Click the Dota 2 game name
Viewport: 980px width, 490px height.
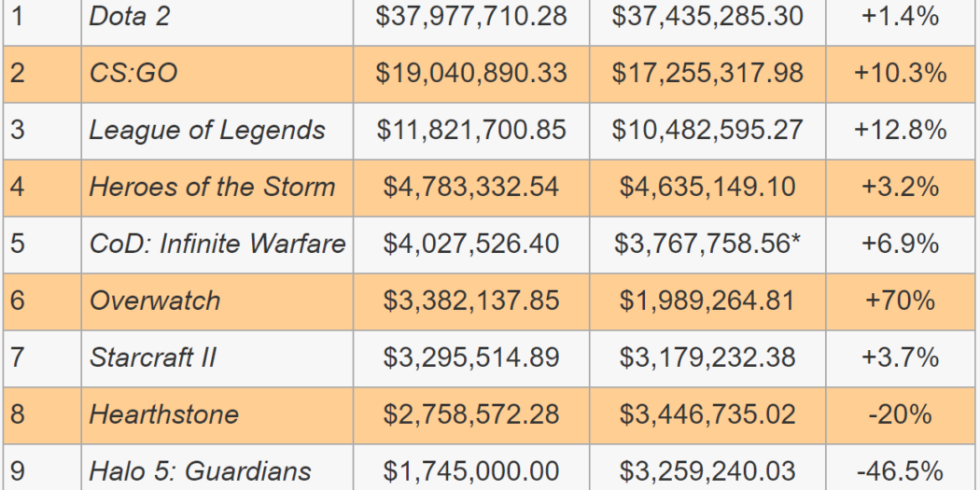[130, 16]
